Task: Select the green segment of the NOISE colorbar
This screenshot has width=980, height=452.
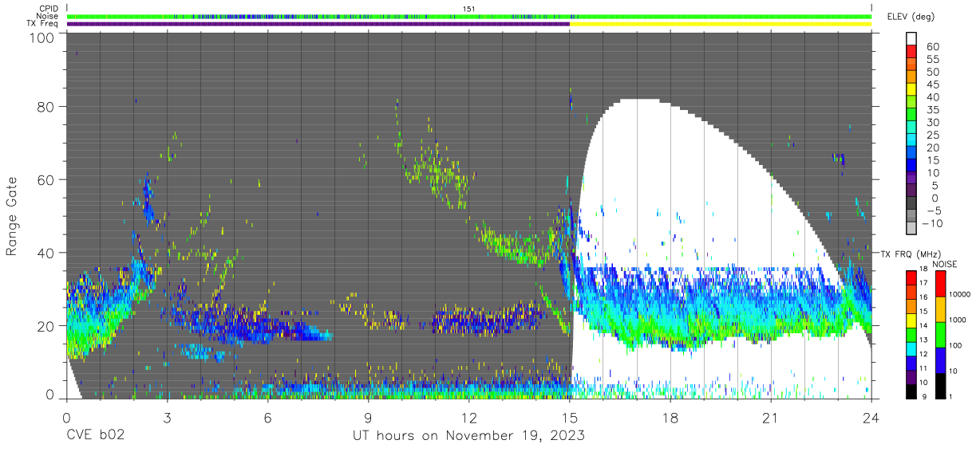Action: (x=940, y=333)
